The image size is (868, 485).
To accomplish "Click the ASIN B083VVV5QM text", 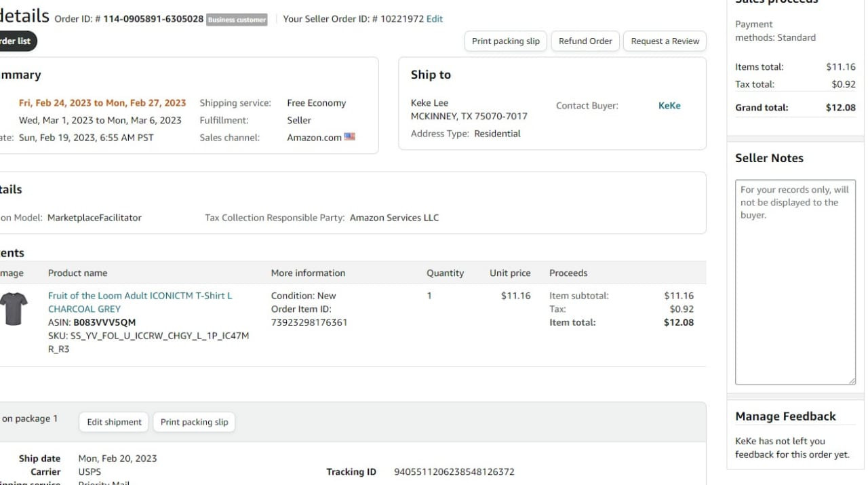I will pyautogui.click(x=104, y=322).
